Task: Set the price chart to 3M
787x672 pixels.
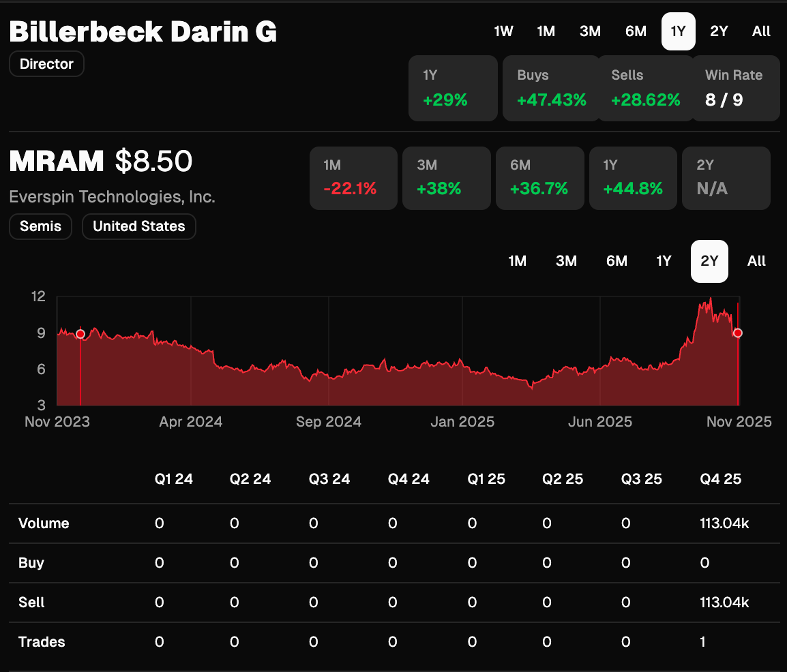Action: tap(566, 261)
